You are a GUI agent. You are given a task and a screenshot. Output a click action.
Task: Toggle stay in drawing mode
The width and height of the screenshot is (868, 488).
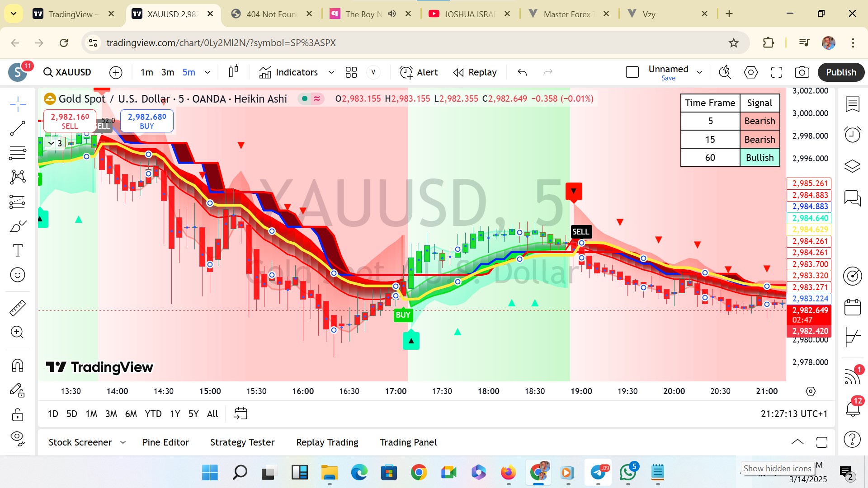click(x=18, y=389)
